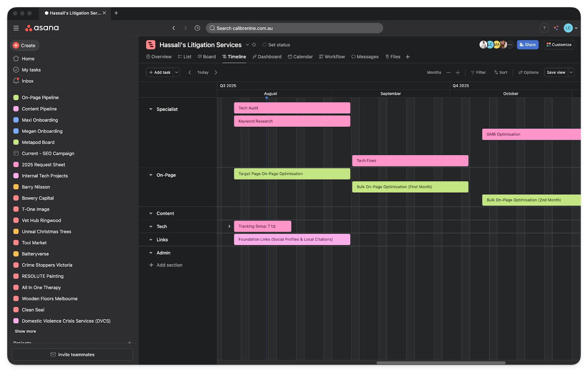
Task: Zoom out timeline with minus icon
Action: tap(448, 72)
